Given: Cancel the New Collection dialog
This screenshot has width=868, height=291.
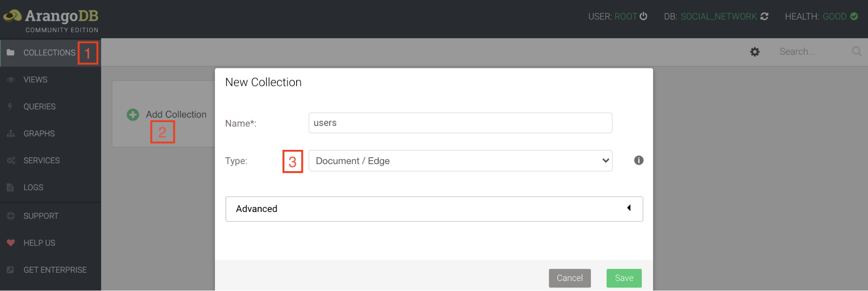Looking at the screenshot, I should click(569, 278).
